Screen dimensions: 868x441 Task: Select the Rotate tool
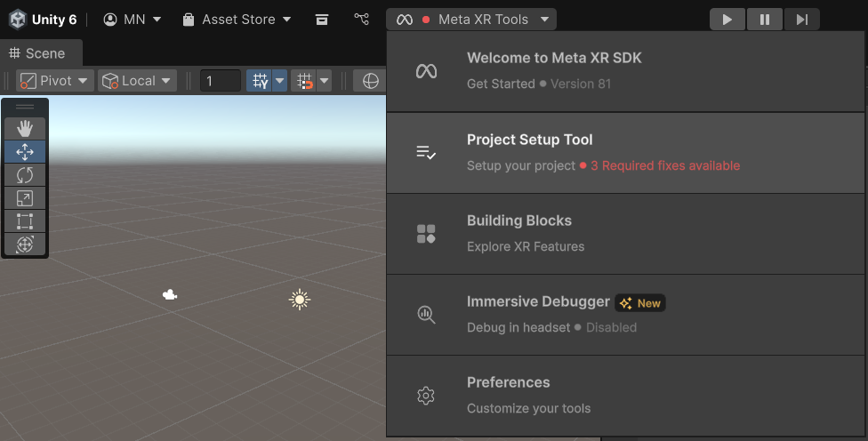(25, 175)
